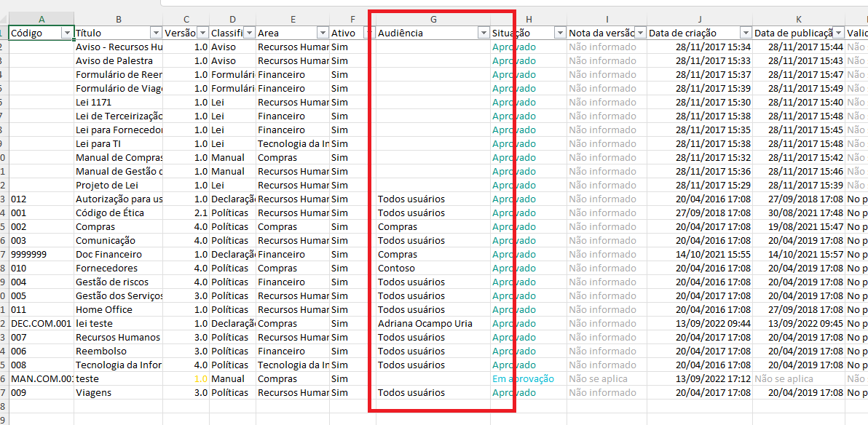Viewport: 868px width, 425px height.
Task: Select the "Manual" classification in teste row
Action: pyautogui.click(x=232, y=379)
